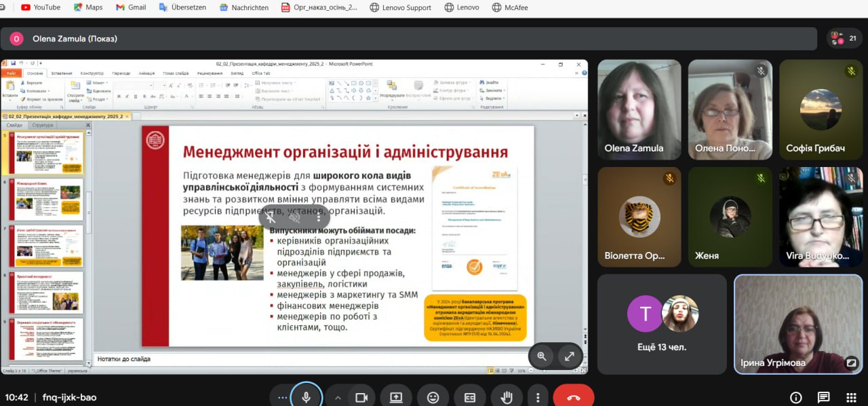Open the vertical three-dot more options menu
The image size is (868, 406).
(538, 397)
